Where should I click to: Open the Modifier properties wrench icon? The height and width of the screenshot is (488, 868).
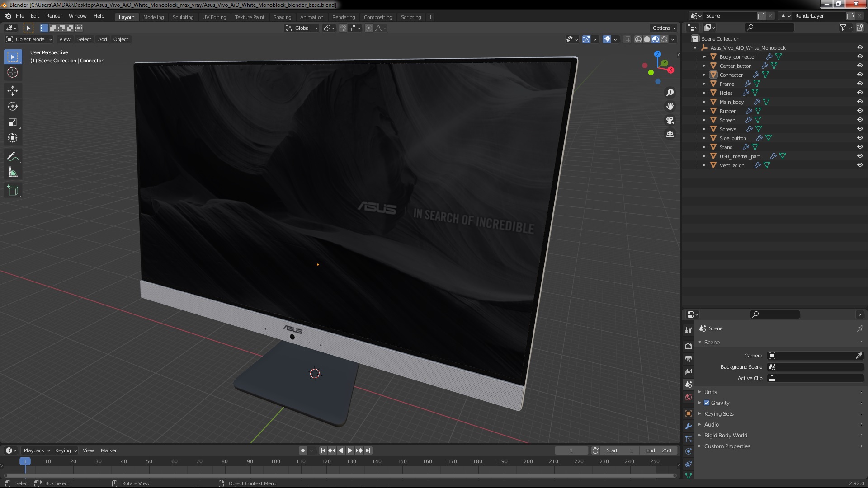coord(689,426)
